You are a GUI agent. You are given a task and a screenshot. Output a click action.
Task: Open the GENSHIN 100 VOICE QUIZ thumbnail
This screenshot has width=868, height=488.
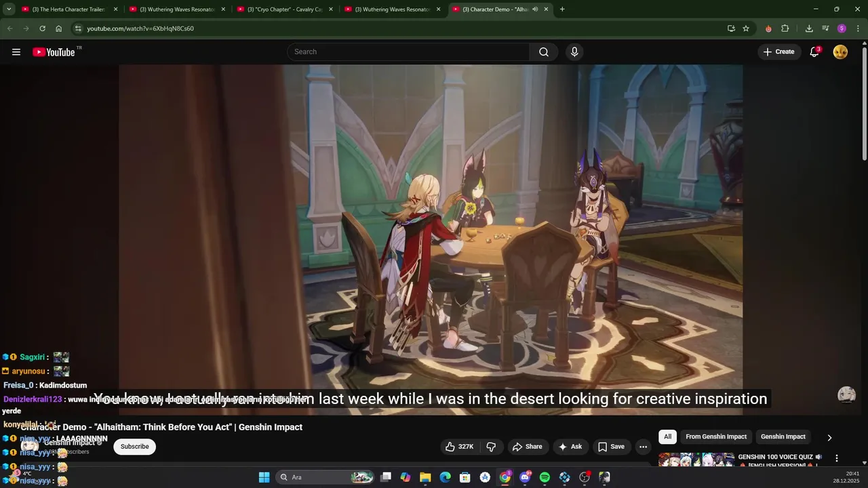[696, 460]
